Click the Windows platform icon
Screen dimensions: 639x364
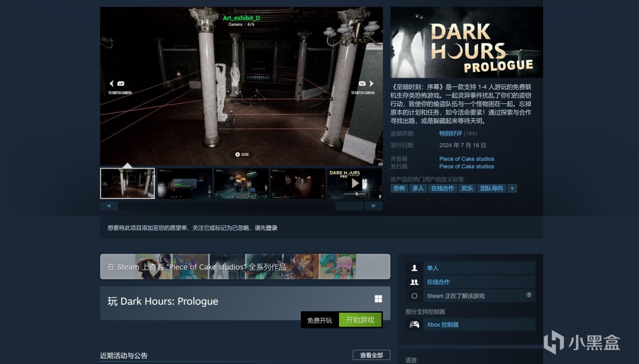click(x=378, y=299)
